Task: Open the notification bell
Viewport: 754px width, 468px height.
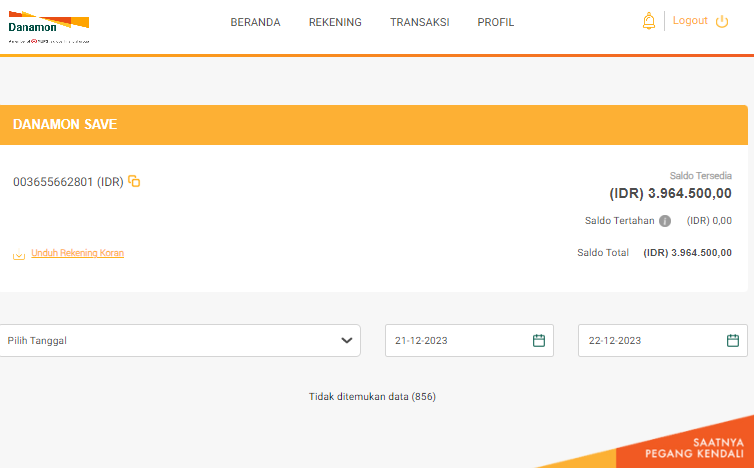Action: click(x=649, y=21)
